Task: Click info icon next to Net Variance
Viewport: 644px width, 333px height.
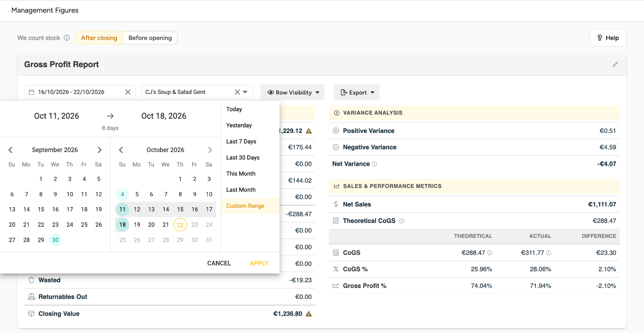Action: [x=374, y=164]
